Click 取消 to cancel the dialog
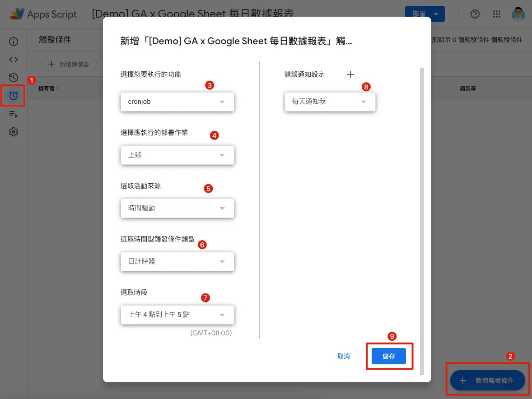 tap(344, 356)
